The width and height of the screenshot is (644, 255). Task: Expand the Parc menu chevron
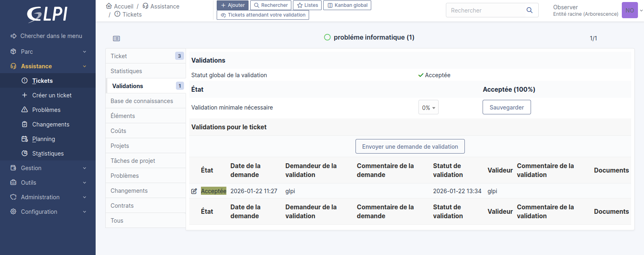pyautogui.click(x=84, y=52)
